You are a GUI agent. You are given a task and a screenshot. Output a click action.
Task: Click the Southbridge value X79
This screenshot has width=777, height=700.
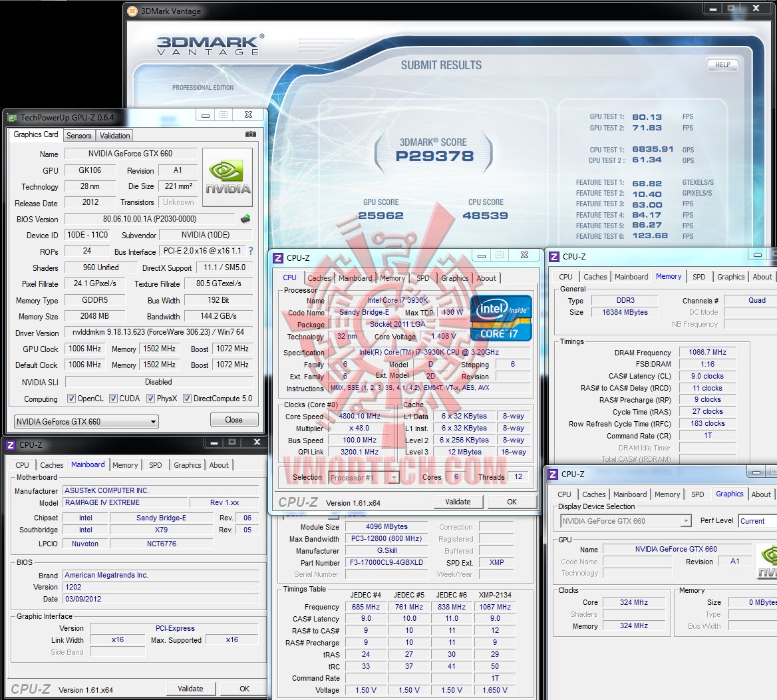pyautogui.click(x=161, y=530)
